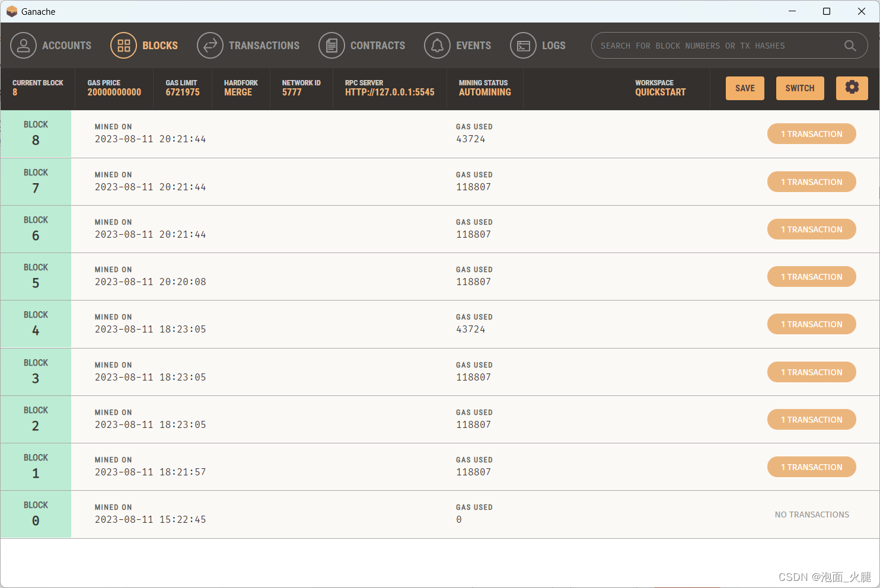
Task: Click the gas price value 20000000000
Action: point(114,92)
